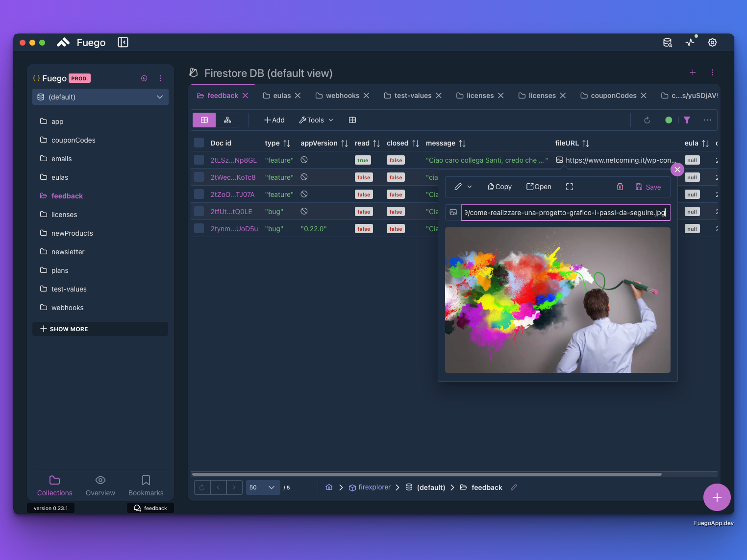Click the feedback button in the status bar
The image size is (747, 560).
150,508
